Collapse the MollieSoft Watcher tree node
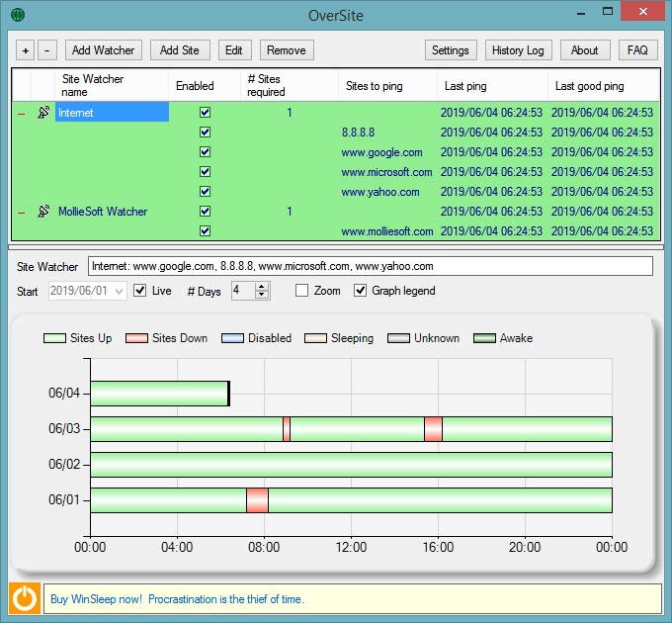The image size is (672, 623). (x=22, y=213)
